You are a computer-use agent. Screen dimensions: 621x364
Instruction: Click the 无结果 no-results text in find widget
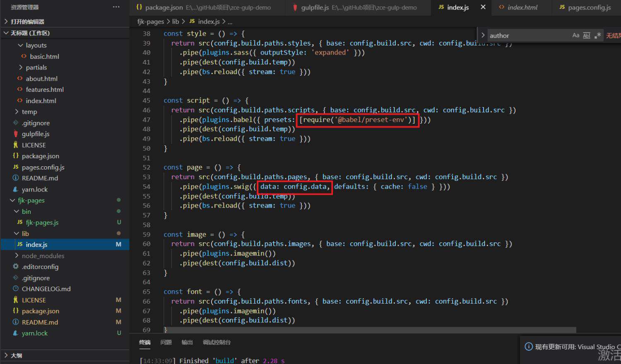pos(614,36)
